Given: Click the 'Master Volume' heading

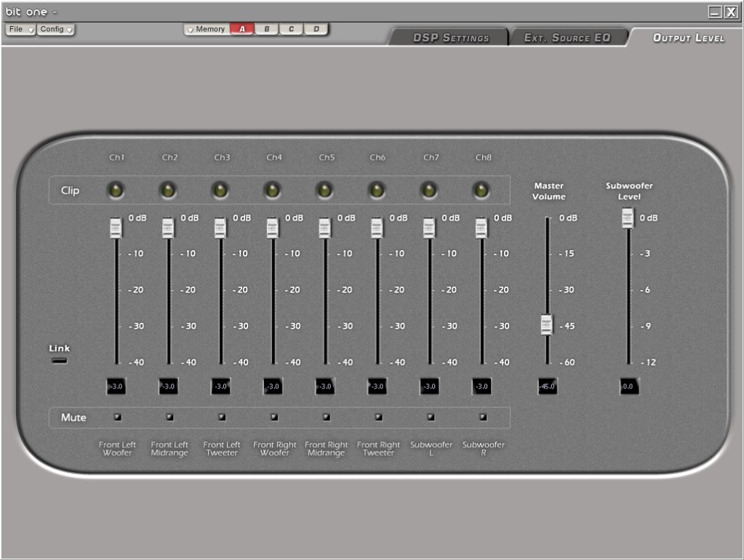Looking at the screenshot, I should [x=548, y=191].
